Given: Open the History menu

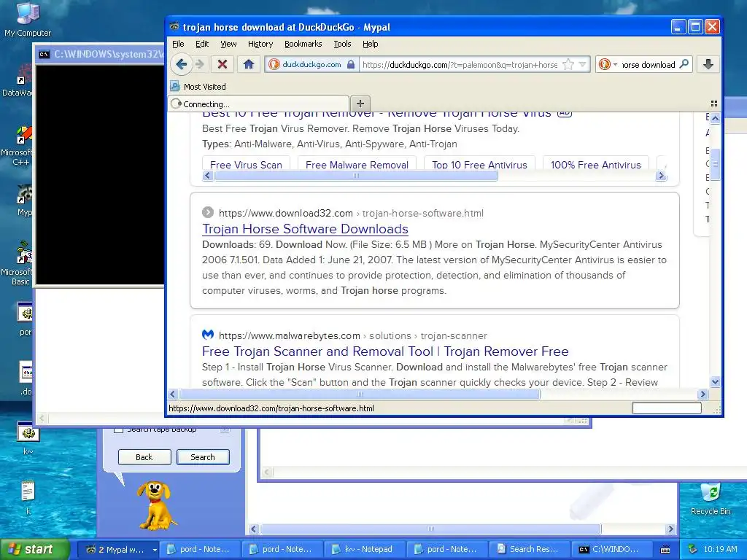Looking at the screenshot, I should tap(260, 44).
